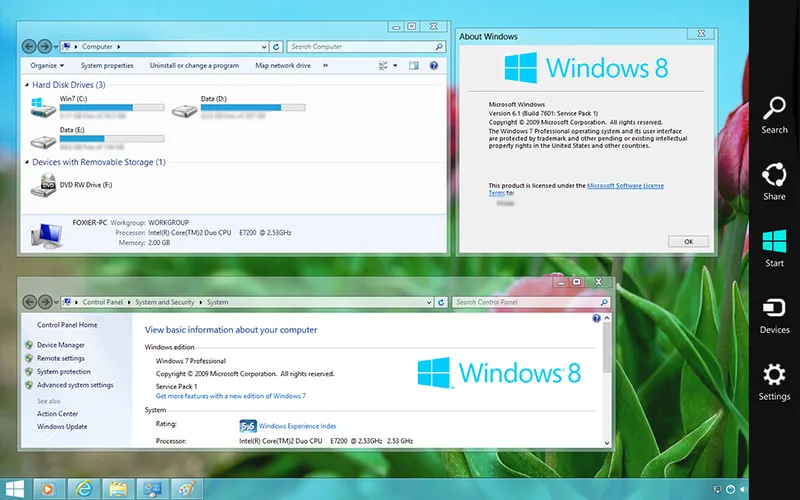
Task: Select the Data (D:) drive
Action: click(238, 108)
